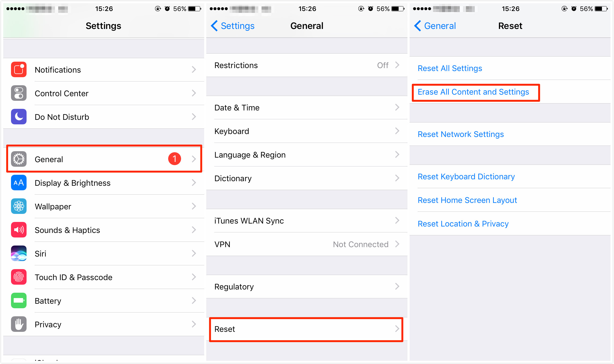Open Control Center settings
The image size is (614, 364).
102,93
